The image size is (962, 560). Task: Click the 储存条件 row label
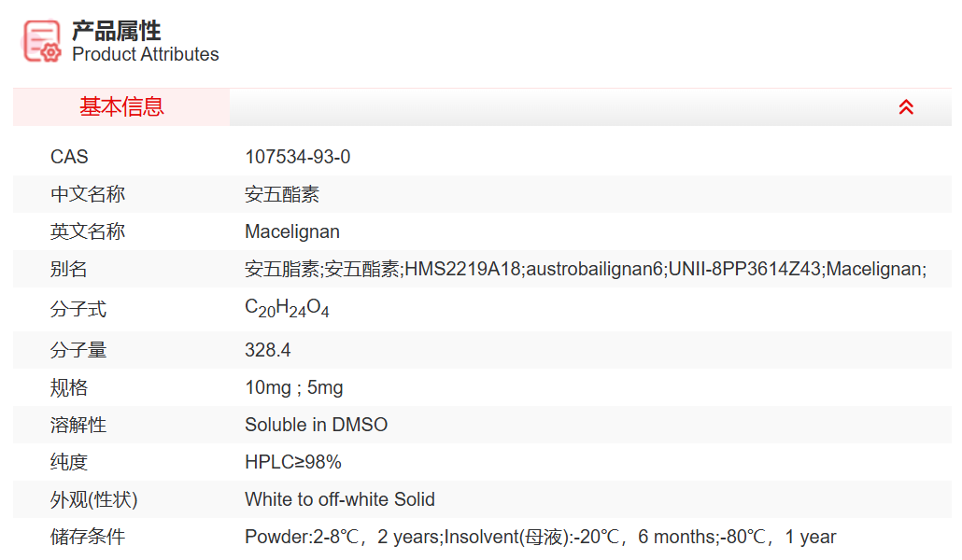click(x=88, y=537)
